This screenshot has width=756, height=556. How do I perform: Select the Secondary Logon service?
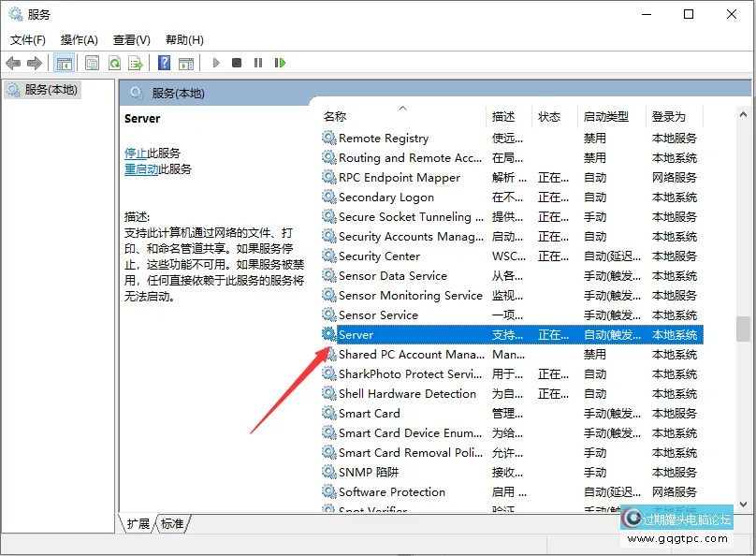[x=385, y=197]
